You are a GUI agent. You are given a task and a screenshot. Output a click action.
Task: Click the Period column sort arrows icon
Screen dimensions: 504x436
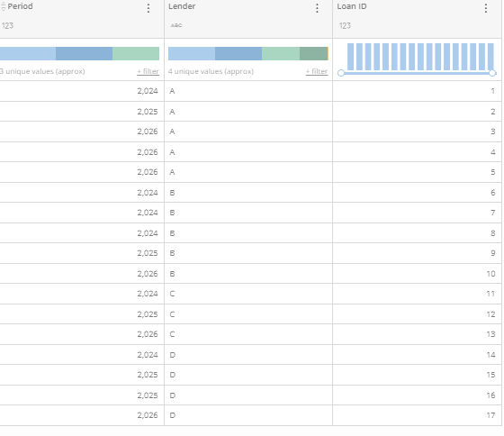click(3, 6)
